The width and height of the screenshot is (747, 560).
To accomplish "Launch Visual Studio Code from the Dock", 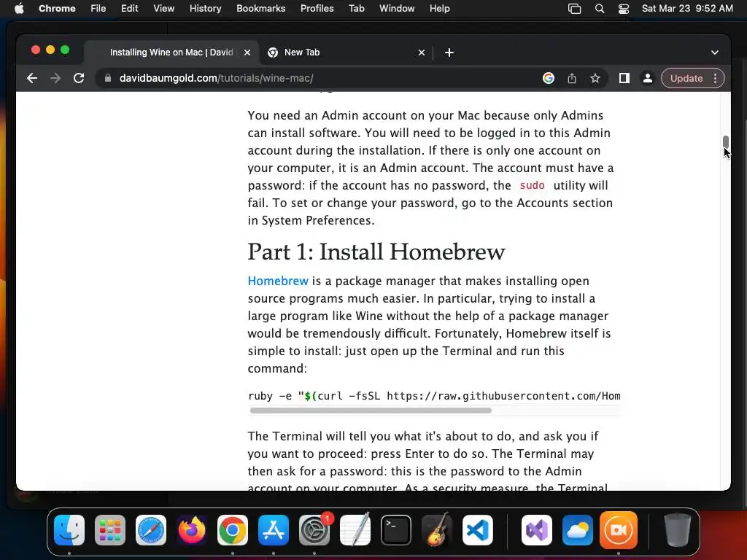I will click(x=478, y=530).
